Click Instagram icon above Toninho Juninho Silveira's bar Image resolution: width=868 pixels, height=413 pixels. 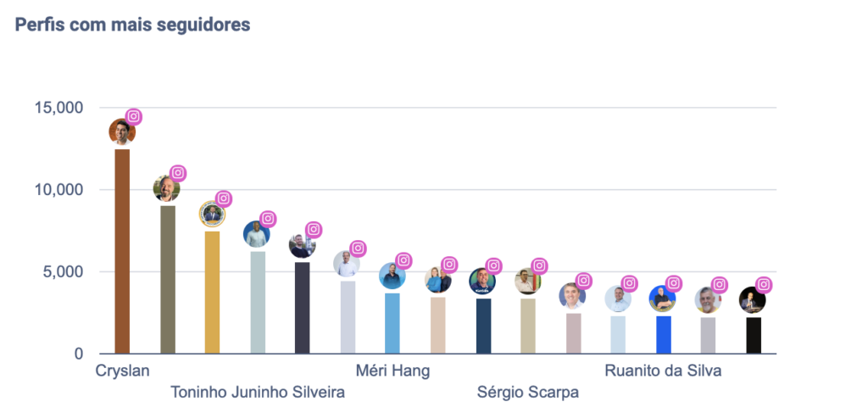269,220
